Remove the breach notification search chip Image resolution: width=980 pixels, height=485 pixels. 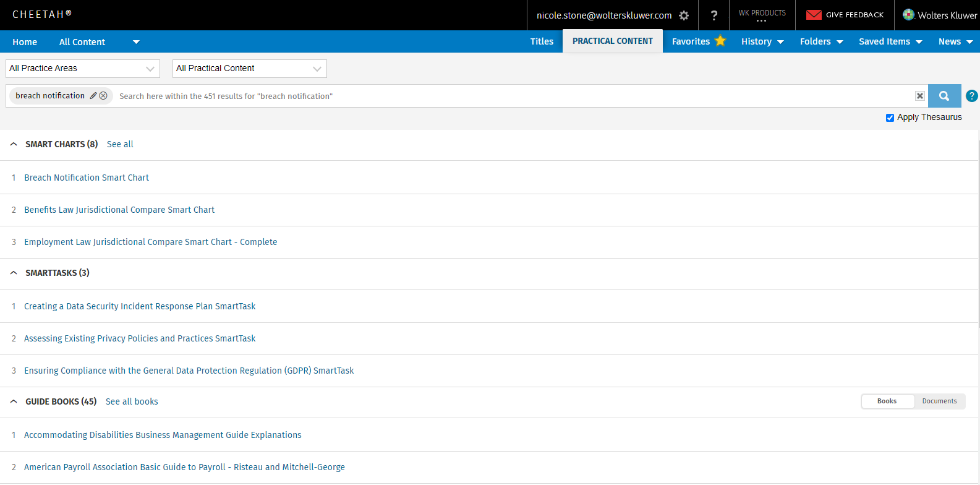coord(103,96)
